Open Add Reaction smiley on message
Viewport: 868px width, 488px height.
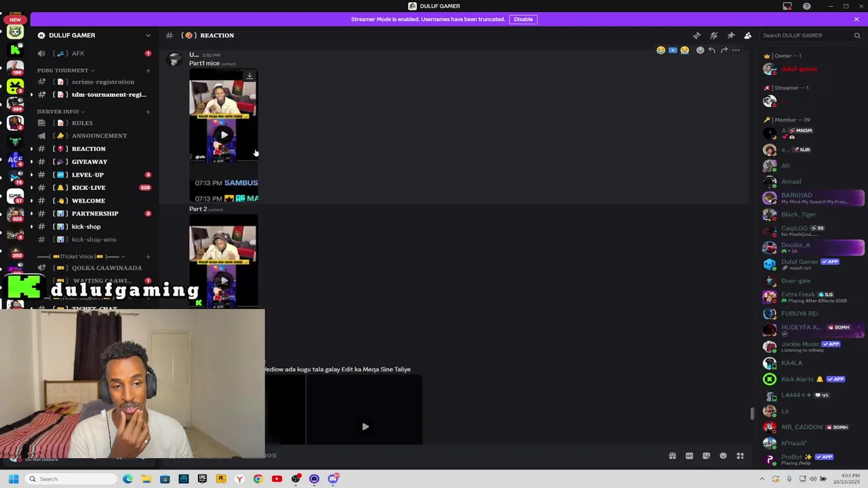tap(700, 50)
